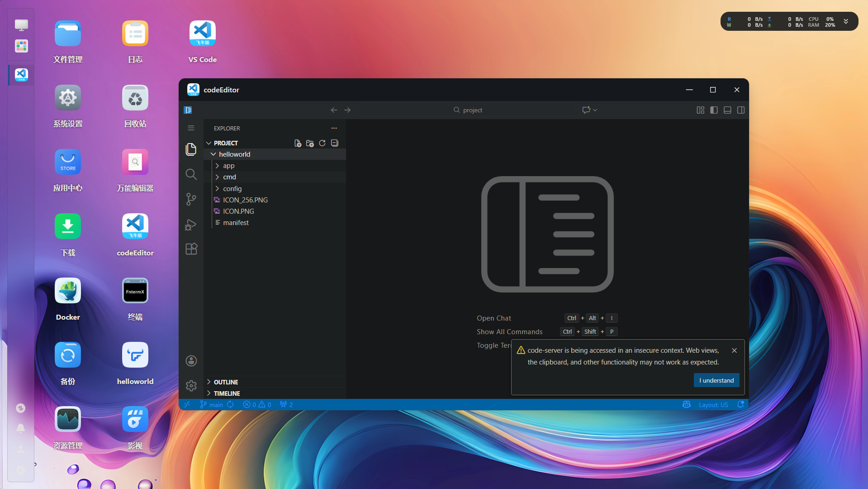Screen dimensions: 868x489
Task: Collapse all folders in Explorer
Action: 335,143
